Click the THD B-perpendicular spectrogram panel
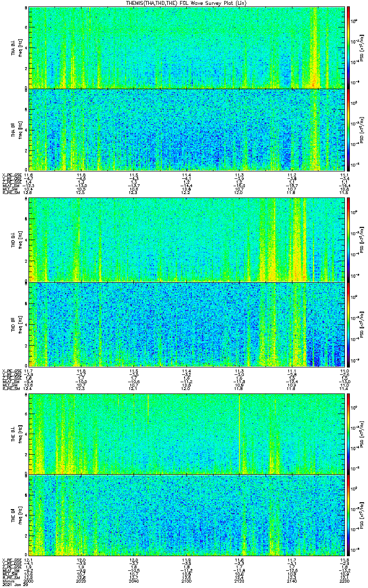Image resolution: width=368 pixels, height=588 pixels. (187, 240)
